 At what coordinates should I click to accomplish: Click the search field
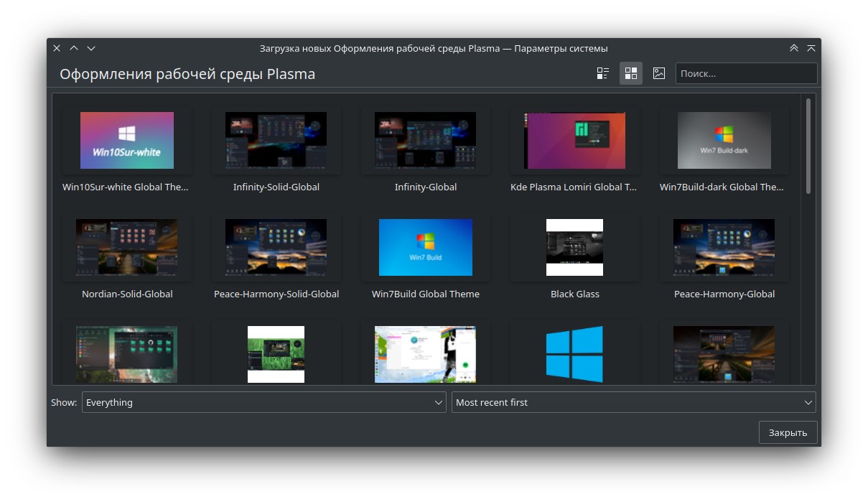(746, 73)
